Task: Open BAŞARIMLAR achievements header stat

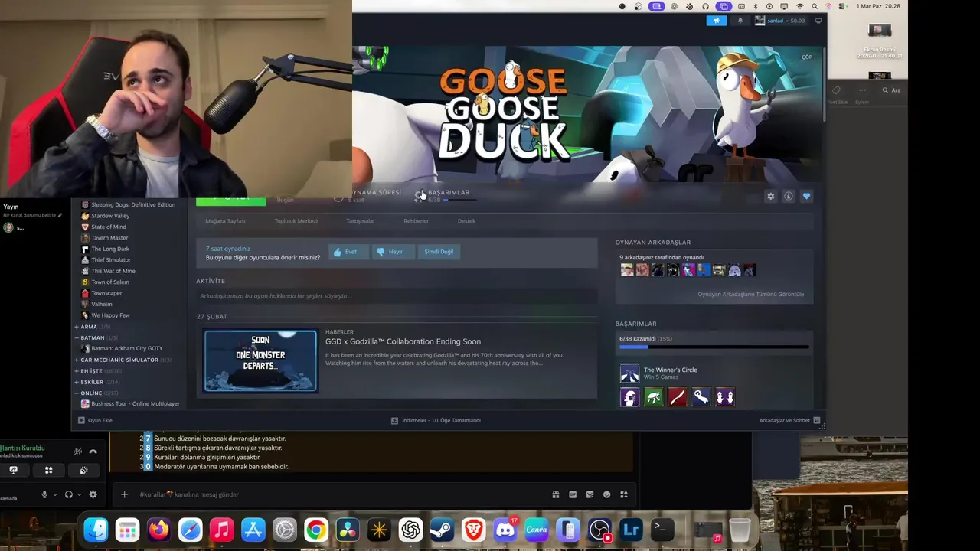Action: pyautogui.click(x=448, y=193)
